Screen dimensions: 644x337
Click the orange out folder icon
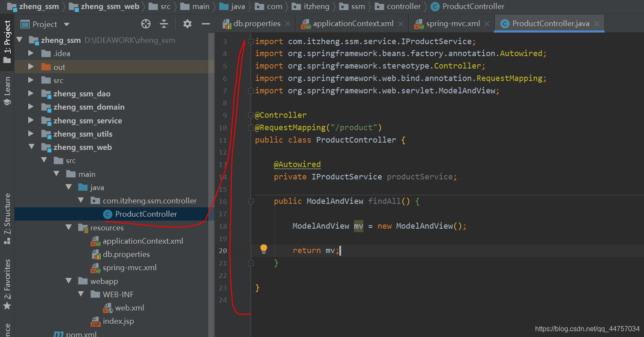[x=46, y=67]
